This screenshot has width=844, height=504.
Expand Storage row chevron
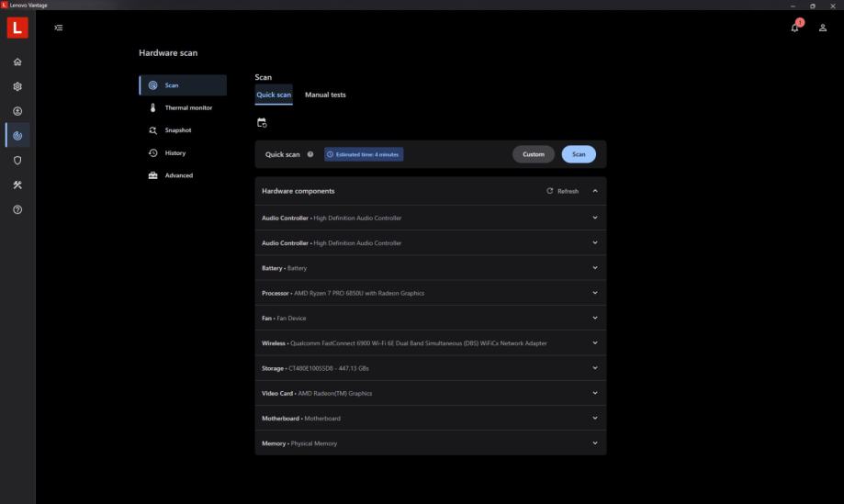pos(595,368)
